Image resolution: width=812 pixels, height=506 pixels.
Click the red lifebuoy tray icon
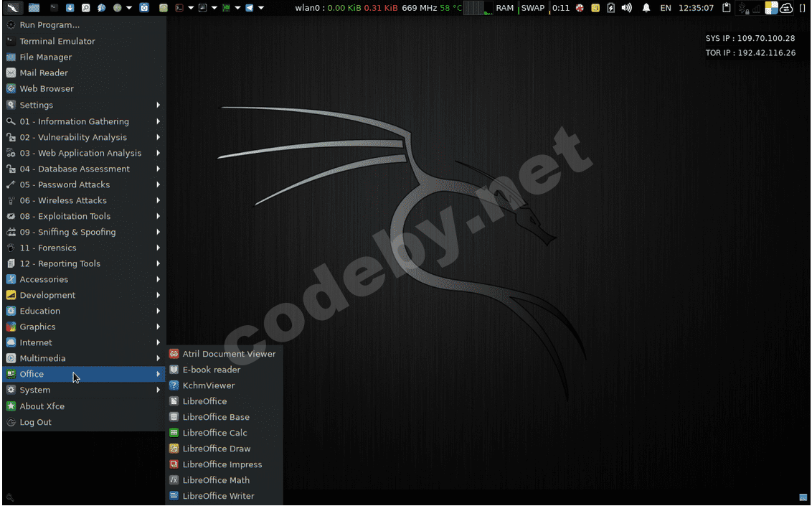(580, 8)
